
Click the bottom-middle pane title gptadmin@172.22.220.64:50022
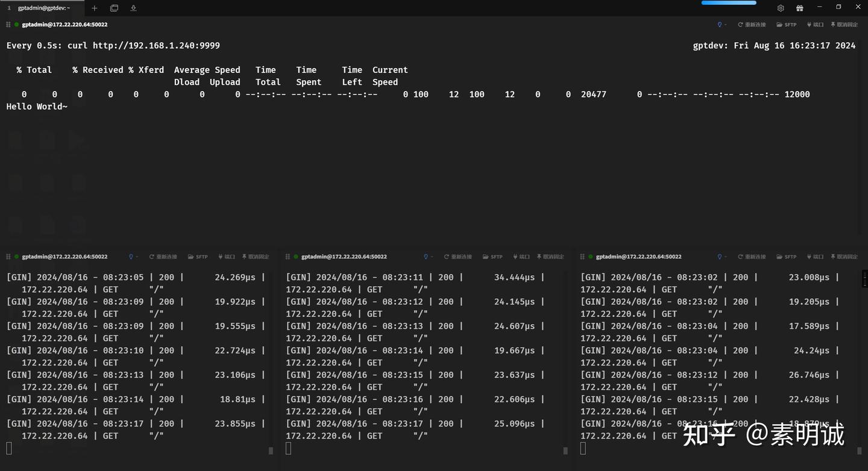point(344,257)
